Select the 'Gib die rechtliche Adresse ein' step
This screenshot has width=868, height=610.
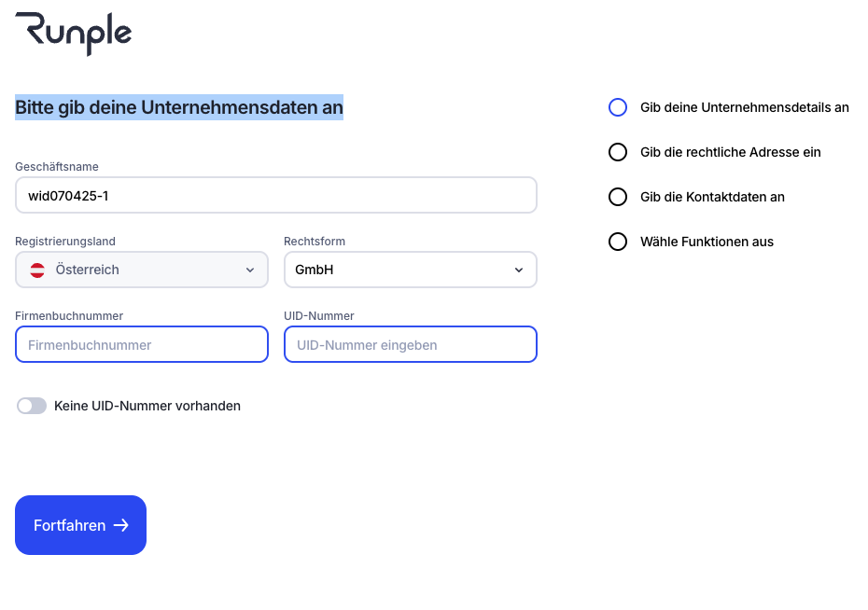pos(731,152)
